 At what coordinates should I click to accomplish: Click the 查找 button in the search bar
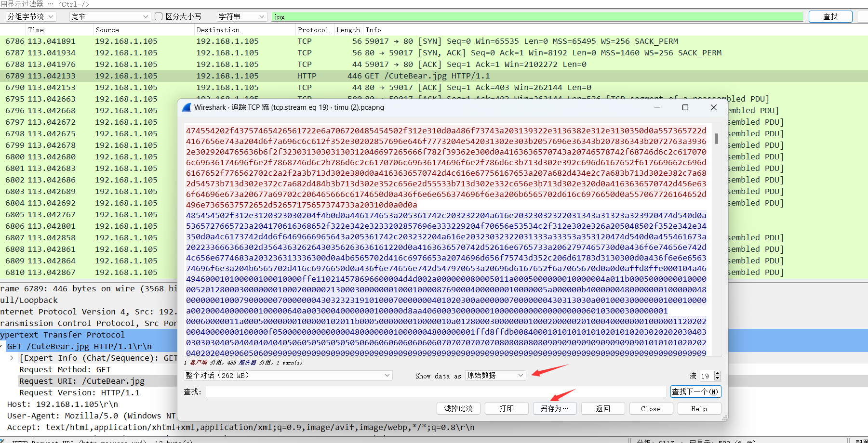click(830, 16)
